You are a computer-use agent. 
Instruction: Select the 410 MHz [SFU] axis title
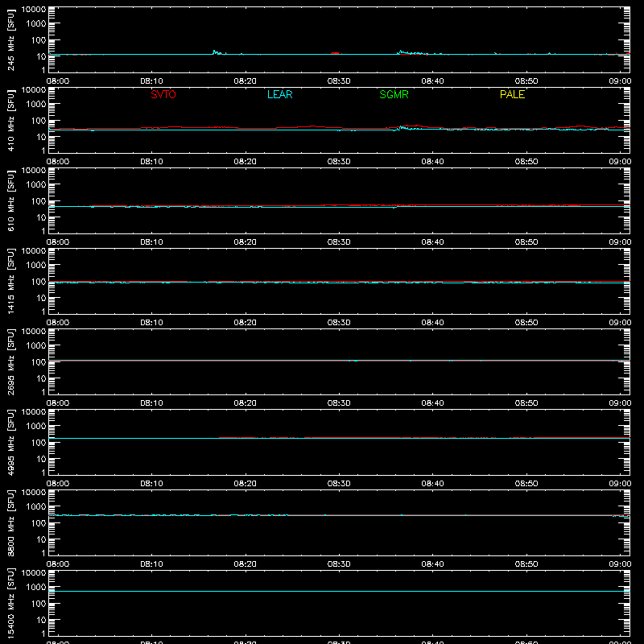pyautogui.click(x=10, y=120)
